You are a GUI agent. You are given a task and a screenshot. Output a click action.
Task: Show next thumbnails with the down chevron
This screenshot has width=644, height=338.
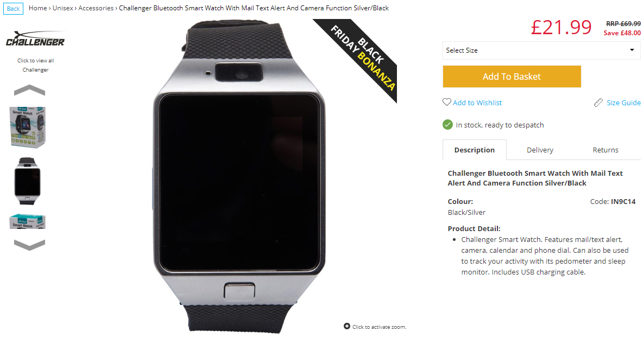[x=29, y=245]
